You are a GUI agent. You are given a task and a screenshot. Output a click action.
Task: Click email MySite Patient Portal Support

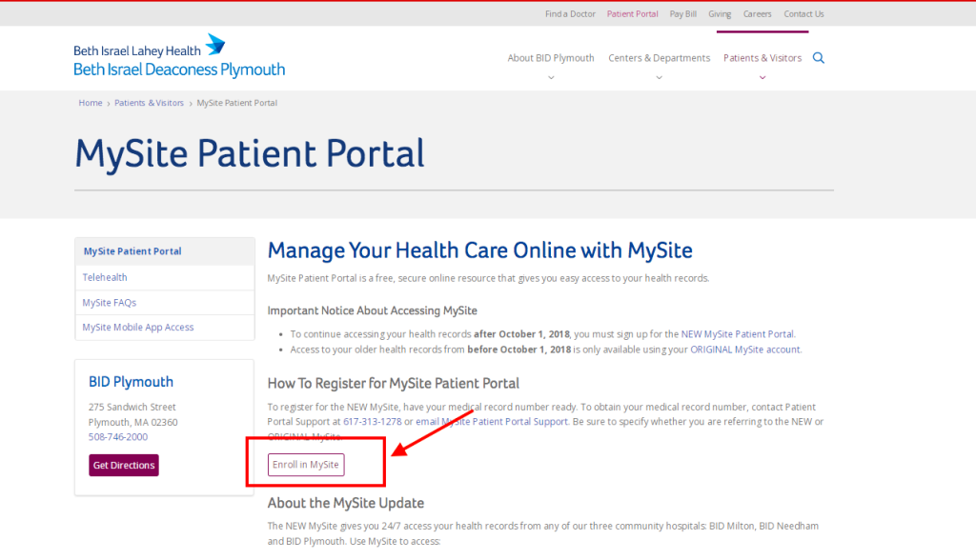click(492, 421)
